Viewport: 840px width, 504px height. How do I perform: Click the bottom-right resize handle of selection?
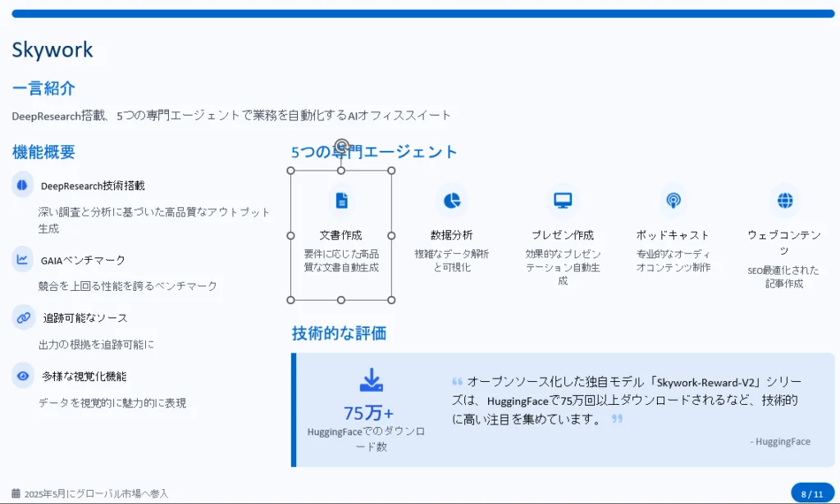tap(391, 300)
